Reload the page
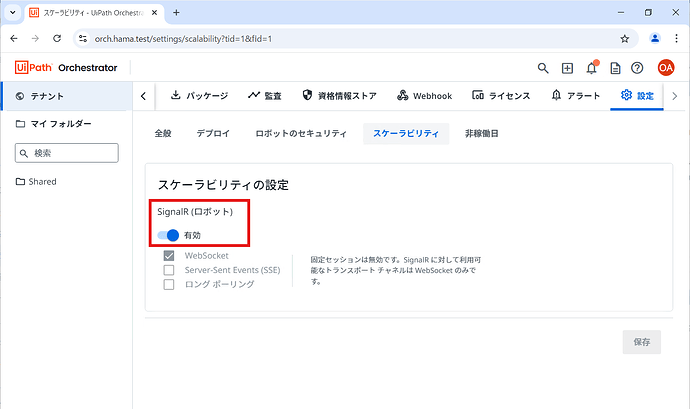 click(x=57, y=39)
